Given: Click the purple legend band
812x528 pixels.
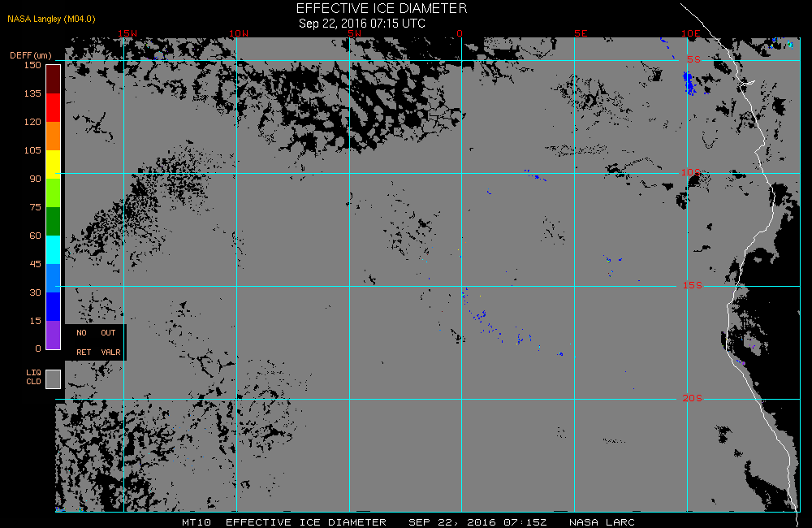Looking at the screenshot, I should pyautogui.click(x=54, y=335).
